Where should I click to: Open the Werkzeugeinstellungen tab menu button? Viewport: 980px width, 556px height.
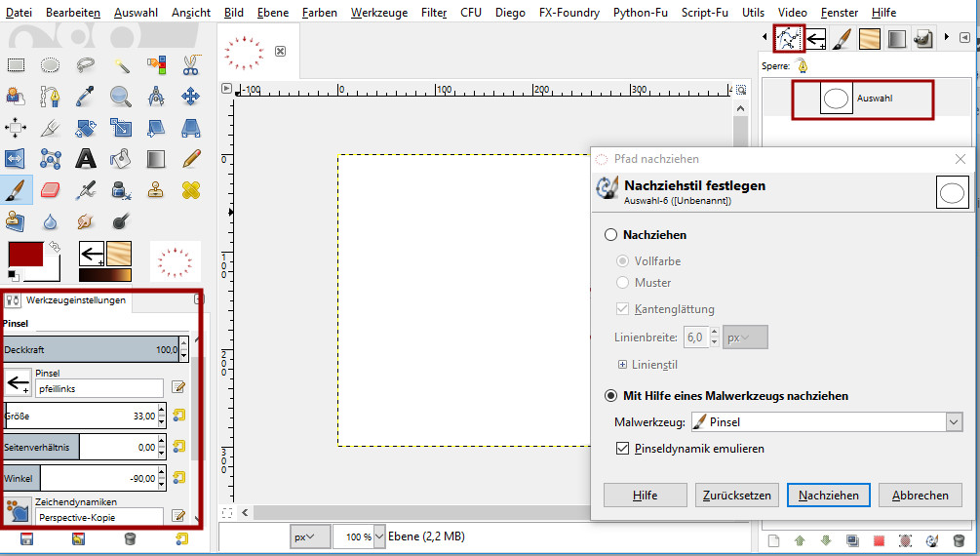(x=198, y=299)
